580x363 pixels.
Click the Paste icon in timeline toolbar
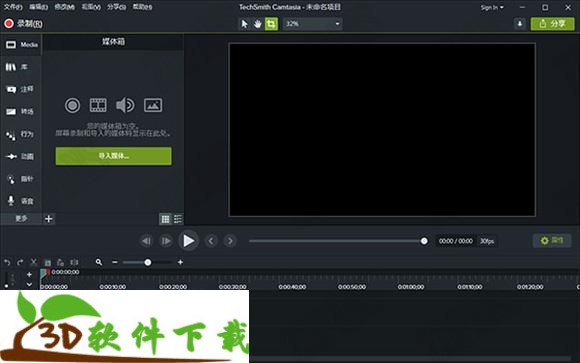(60, 263)
